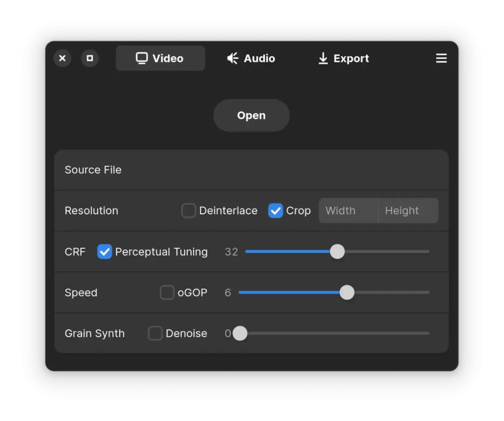The width and height of the screenshot is (504, 421).
Task: Click the Speed slider handle
Action: (x=347, y=292)
